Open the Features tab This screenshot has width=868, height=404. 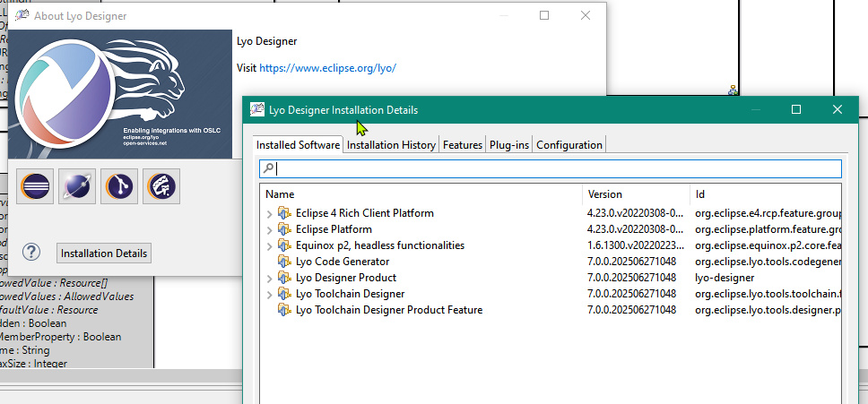click(x=463, y=145)
